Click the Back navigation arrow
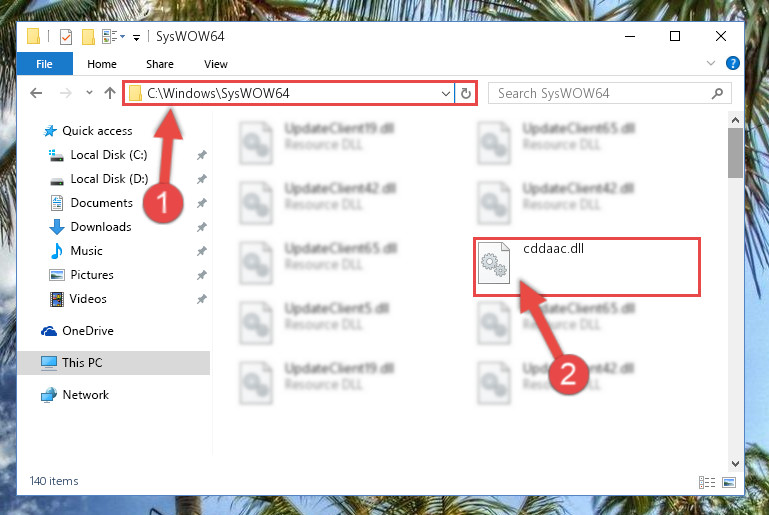769x515 pixels. click(36, 93)
